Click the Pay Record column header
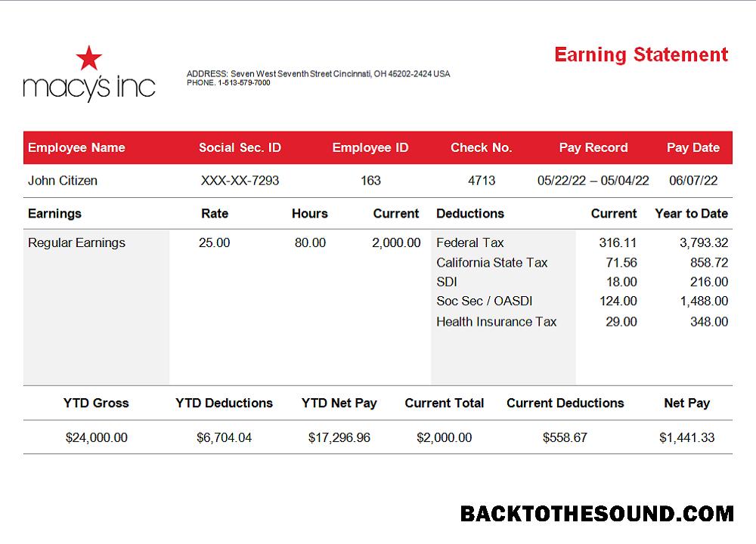The width and height of the screenshot is (756, 544). pyautogui.click(x=593, y=147)
